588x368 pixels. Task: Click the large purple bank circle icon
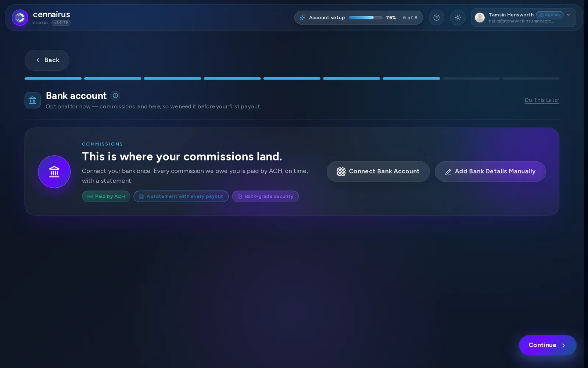(x=54, y=171)
